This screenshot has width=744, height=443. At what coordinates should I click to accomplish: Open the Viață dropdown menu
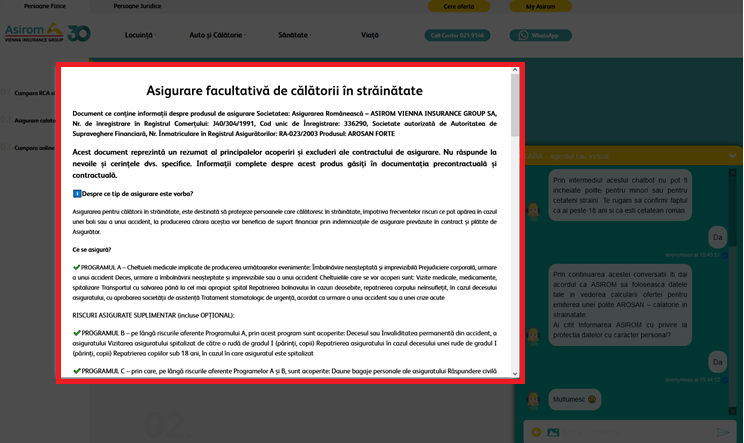(x=371, y=35)
